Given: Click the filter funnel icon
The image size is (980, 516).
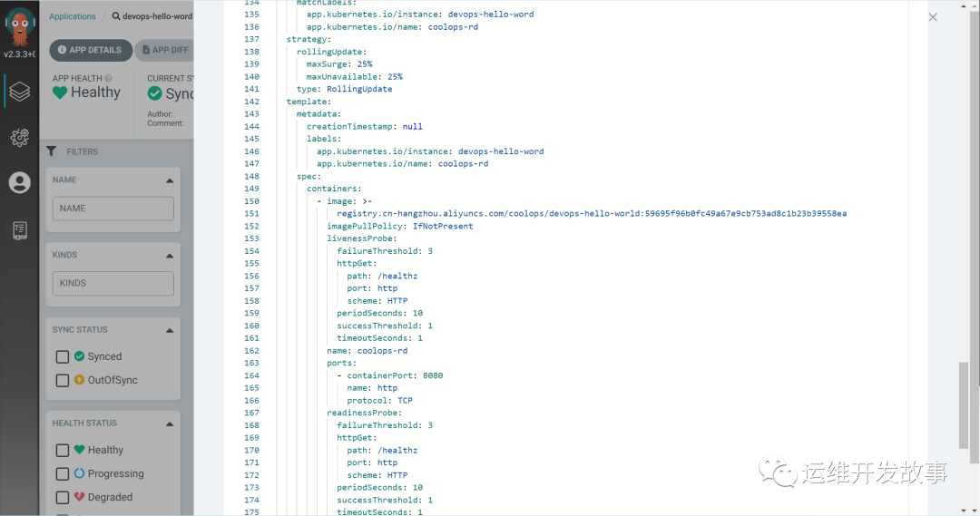Looking at the screenshot, I should [x=51, y=151].
